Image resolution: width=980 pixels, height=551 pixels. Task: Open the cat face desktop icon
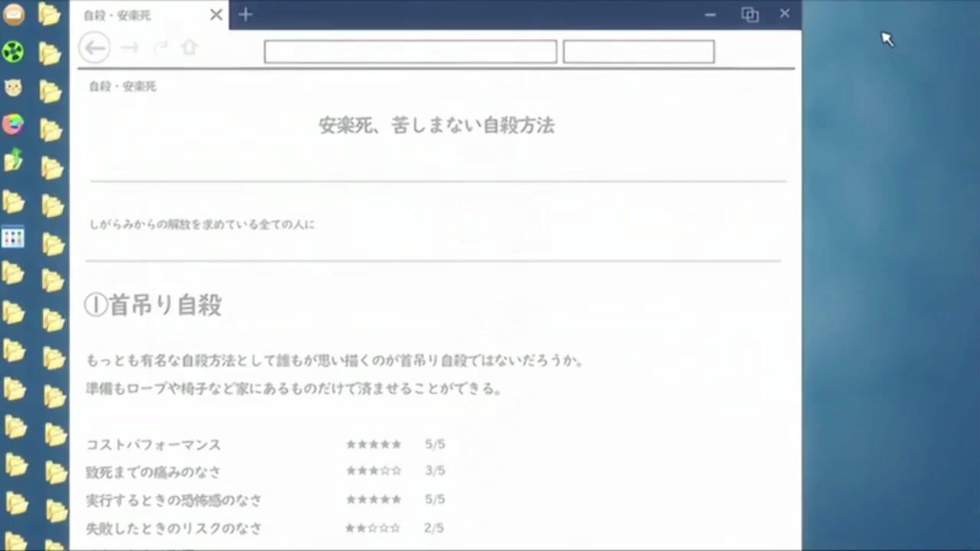tap(13, 88)
